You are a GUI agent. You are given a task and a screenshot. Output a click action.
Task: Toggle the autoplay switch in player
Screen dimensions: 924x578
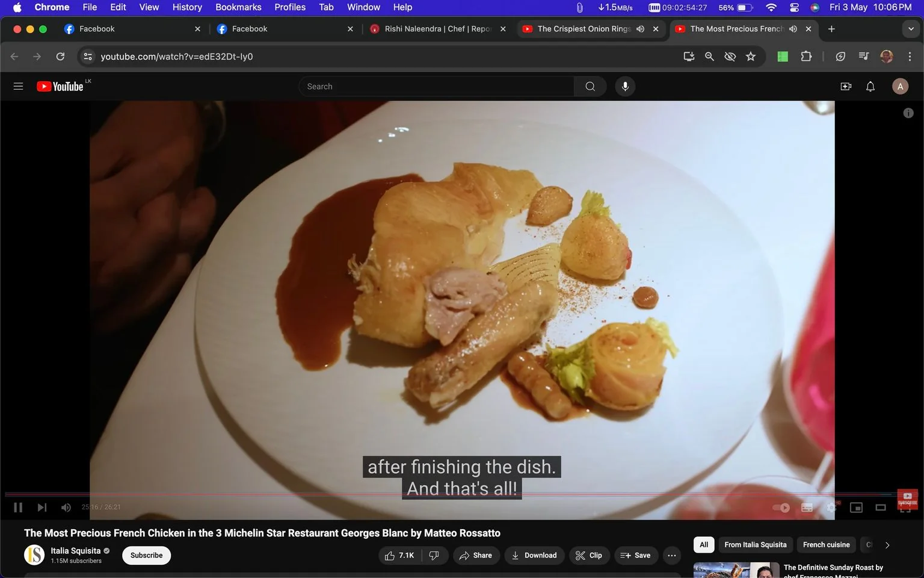click(x=781, y=508)
